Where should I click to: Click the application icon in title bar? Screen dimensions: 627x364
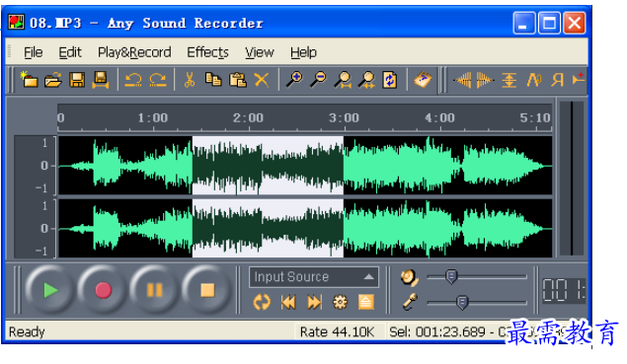17,22
